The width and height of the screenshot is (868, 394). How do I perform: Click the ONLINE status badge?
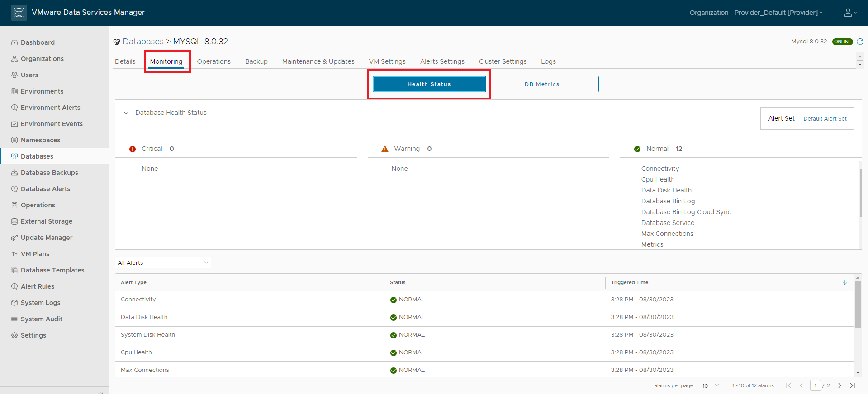842,42
